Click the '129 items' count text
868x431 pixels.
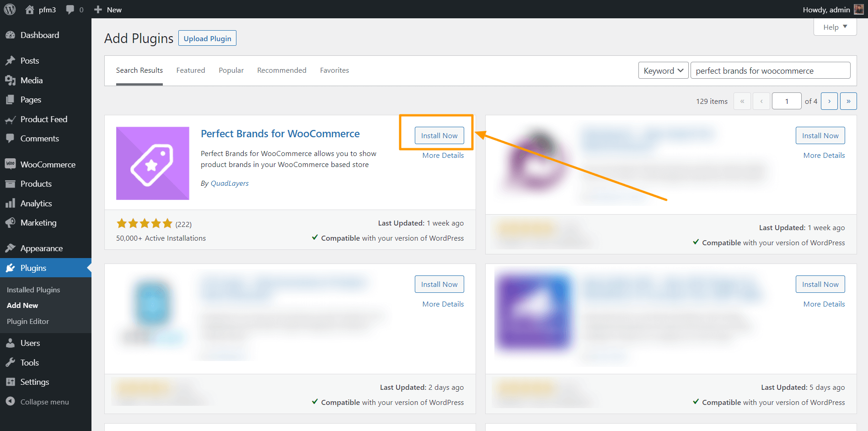(712, 102)
